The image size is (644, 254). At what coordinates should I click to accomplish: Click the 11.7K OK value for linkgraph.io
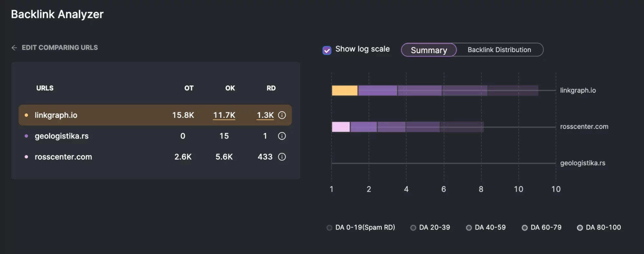(224, 115)
